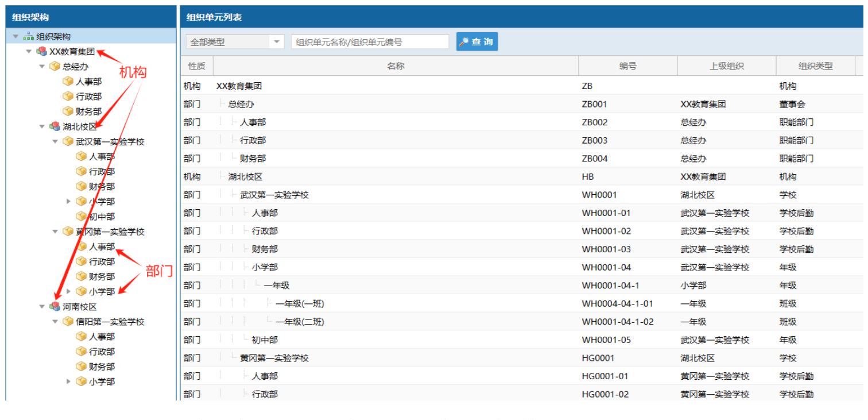Click 一年级(一班) in the name column
The height and width of the screenshot is (420, 868).
pyautogui.click(x=300, y=303)
